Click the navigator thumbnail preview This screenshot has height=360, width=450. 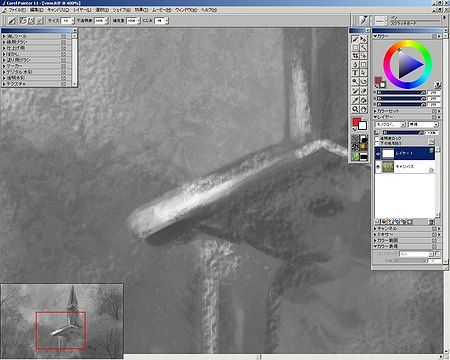point(62,321)
